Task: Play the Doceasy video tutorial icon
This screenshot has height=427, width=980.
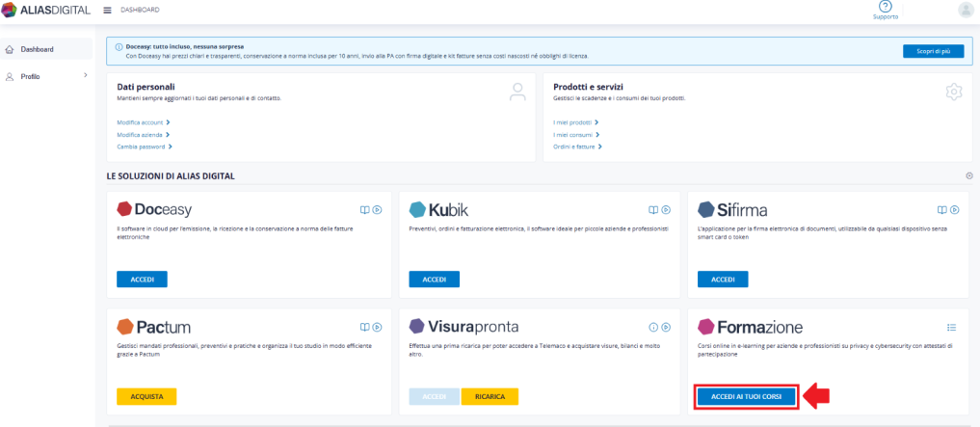Action: [x=377, y=209]
